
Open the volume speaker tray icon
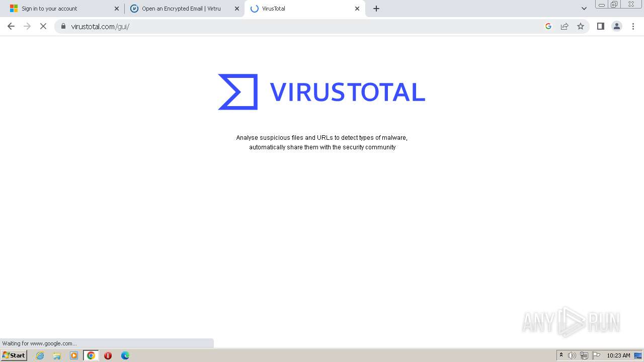(572, 355)
